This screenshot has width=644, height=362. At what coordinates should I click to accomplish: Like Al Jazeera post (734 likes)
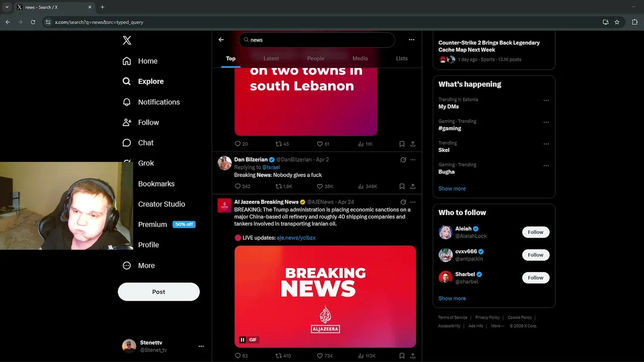(325, 355)
